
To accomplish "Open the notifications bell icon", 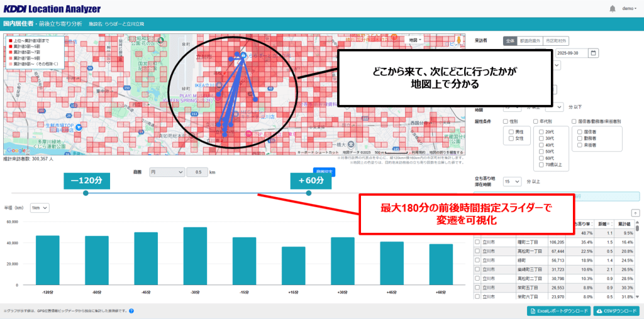I will [x=613, y=9].
